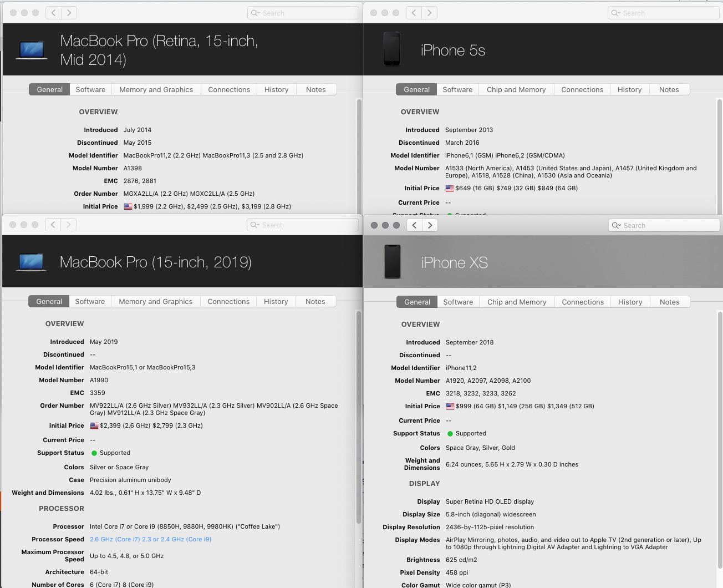Click '2436-by-1125-pixel resolution' value

pos(490,527)
